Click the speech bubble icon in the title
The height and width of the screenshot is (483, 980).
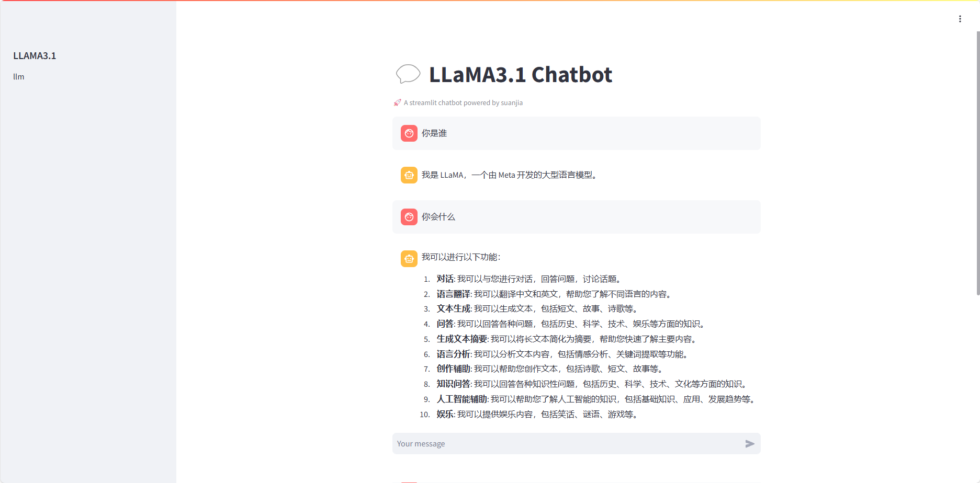pos(408,74)
